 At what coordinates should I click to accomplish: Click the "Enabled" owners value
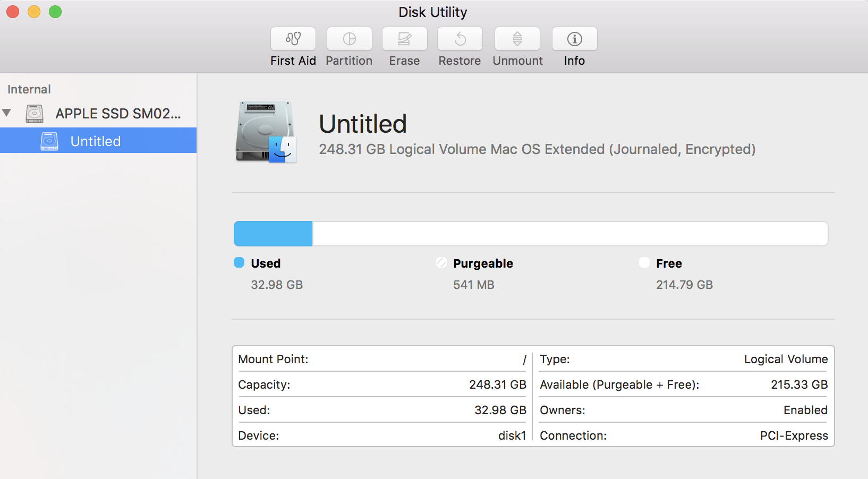[x=805, y=410]
